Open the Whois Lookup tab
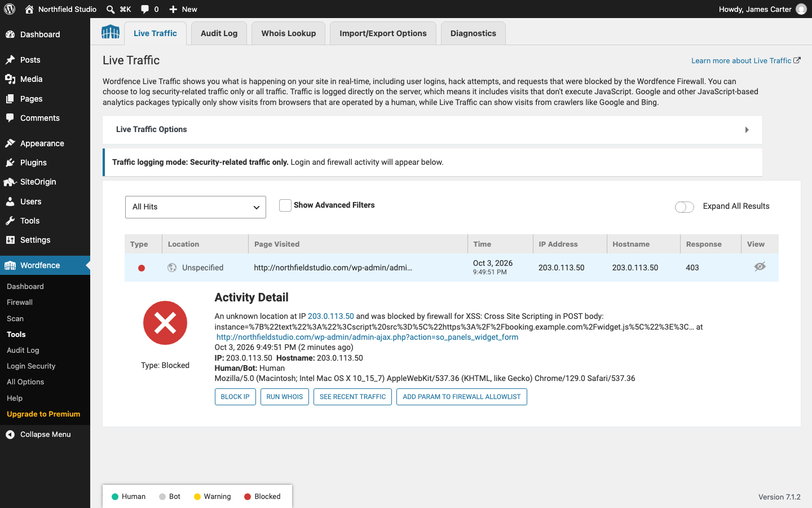Screen dimensions: 812x508 [289, 33]
